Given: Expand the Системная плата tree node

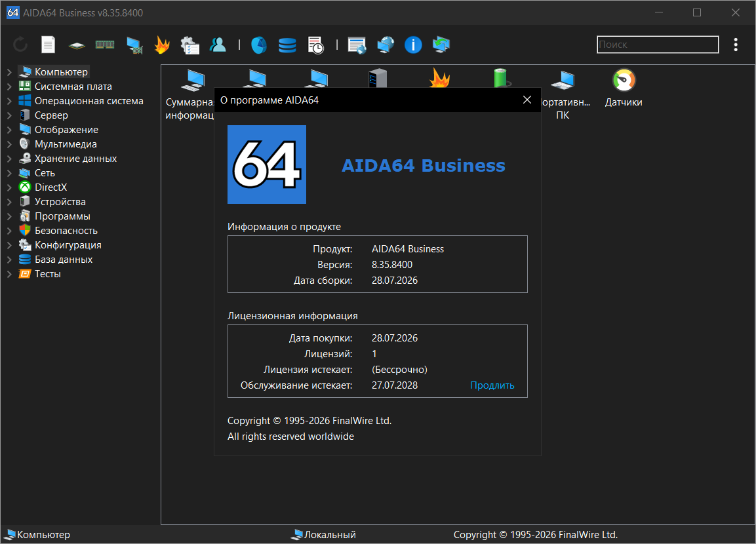Looking at the screenshot, I should [9, 87].
